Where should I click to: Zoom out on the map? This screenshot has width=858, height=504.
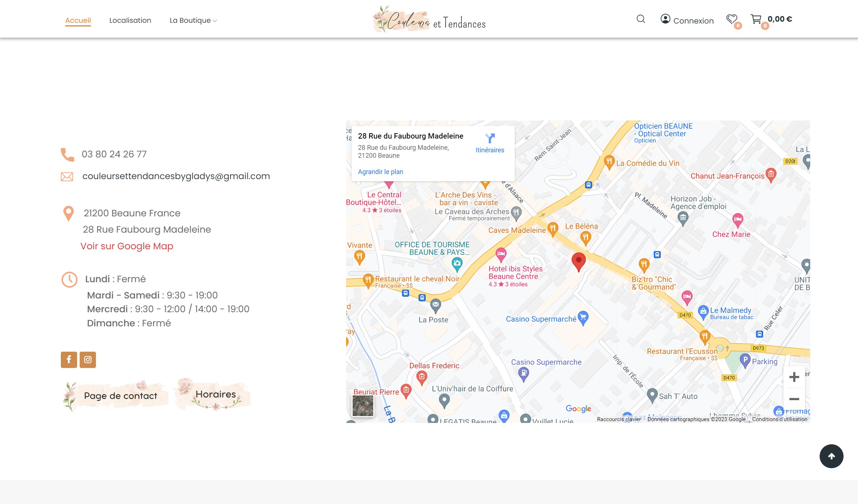(x=794, y=399)
